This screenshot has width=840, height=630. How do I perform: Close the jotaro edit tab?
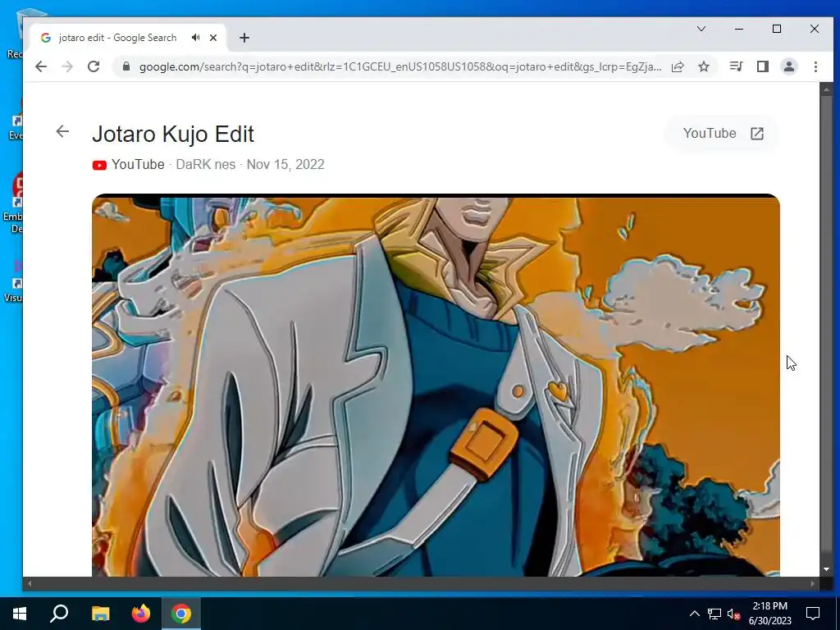(213, 38)
